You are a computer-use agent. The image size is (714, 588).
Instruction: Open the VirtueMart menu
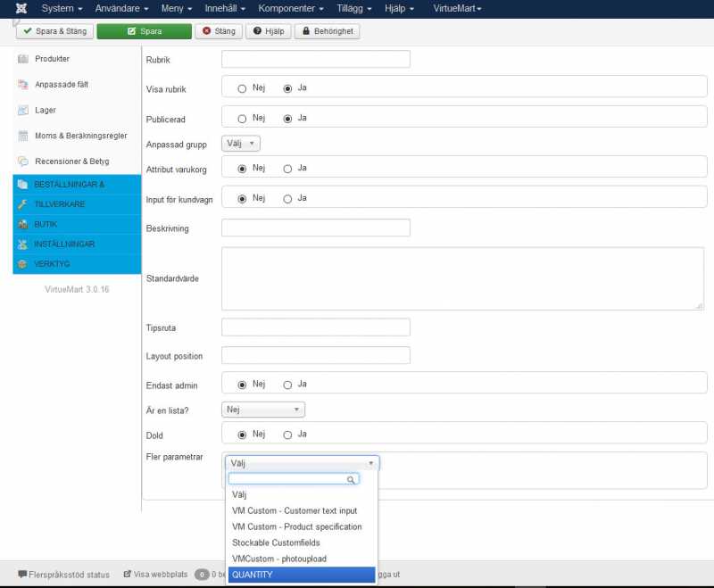457,8
